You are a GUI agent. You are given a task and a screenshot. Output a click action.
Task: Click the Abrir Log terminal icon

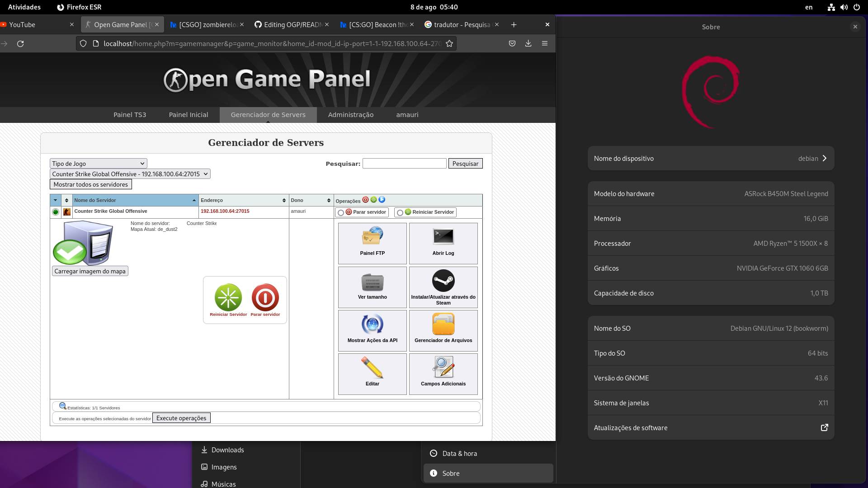pos(443,236)
